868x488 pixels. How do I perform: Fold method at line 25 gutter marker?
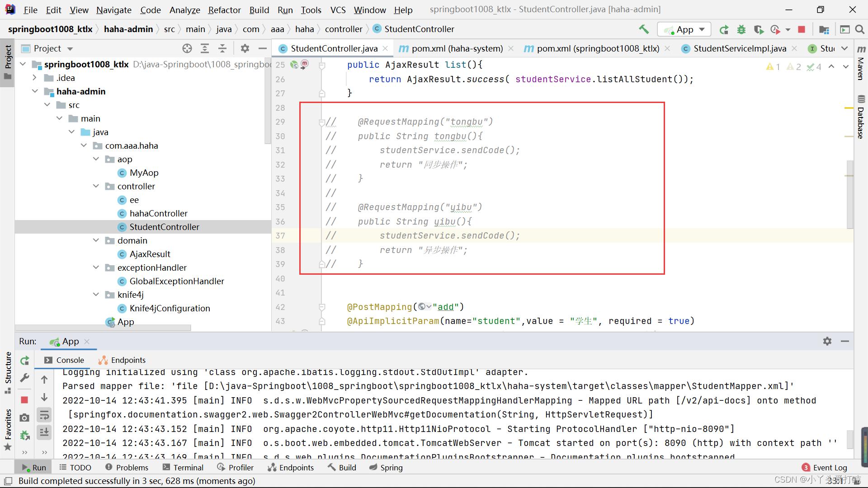tap(322, 65)
